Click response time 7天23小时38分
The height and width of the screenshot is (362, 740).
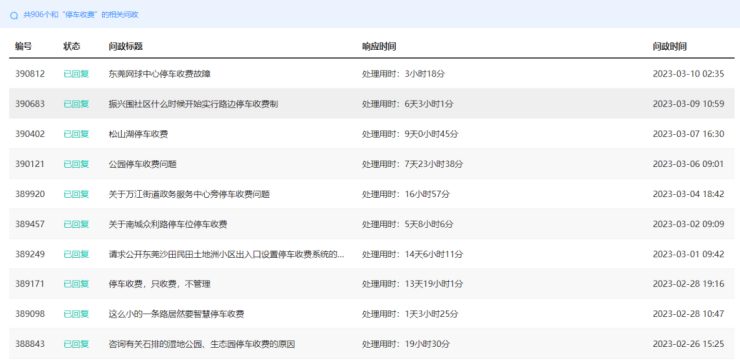[x=434, y=164]
